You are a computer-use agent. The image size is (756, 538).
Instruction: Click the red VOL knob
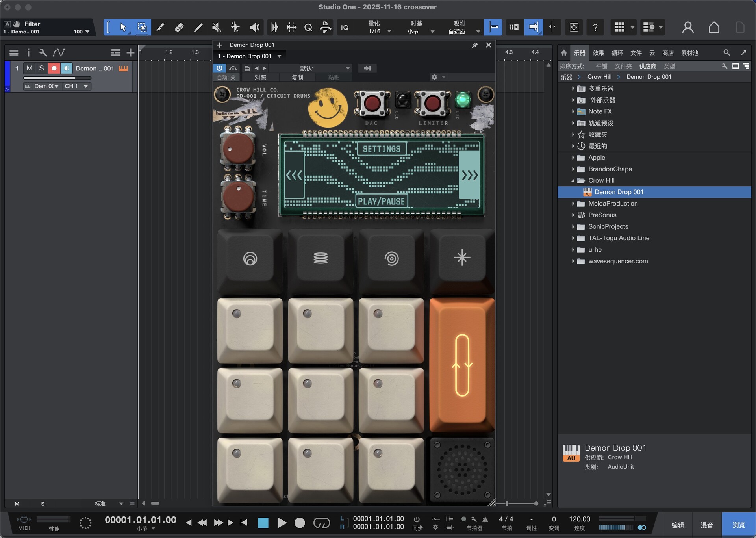(238, 149)
